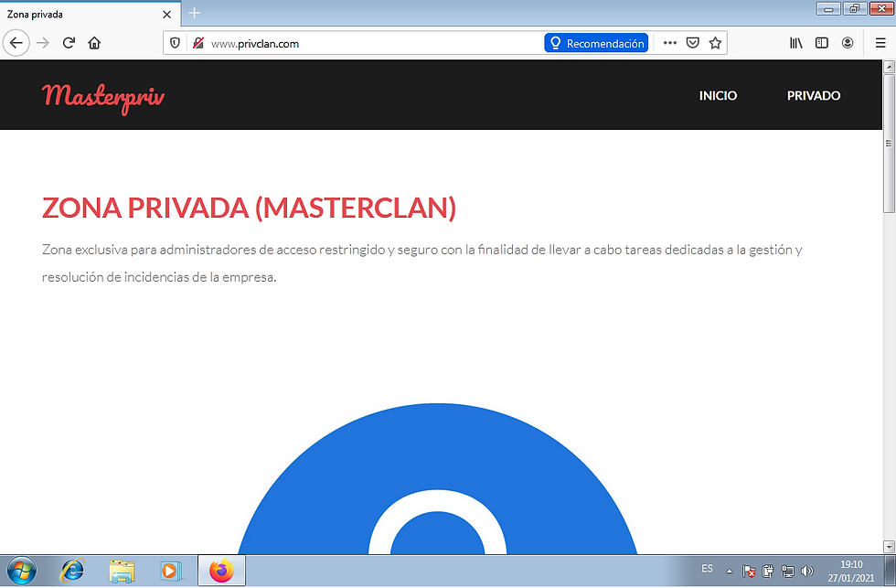This screenshot has height=588, width=896.
Task: Click the Firefox taskbar button
Action: [x=221, y=571]
